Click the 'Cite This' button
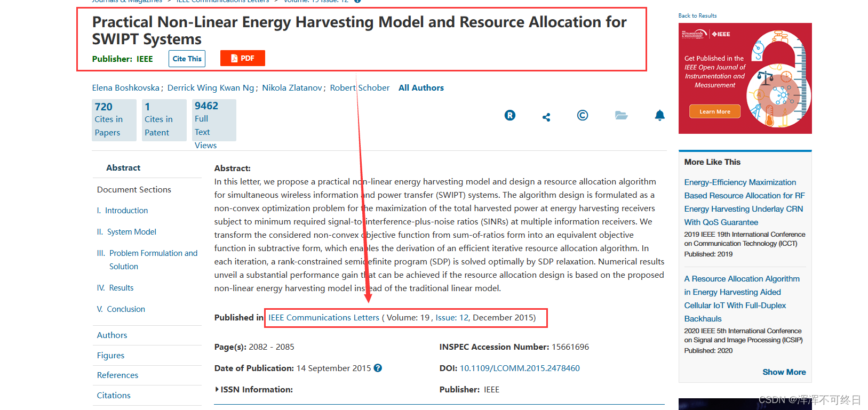Image resolution: width=868 pixels, height=410 pixels. coord(186,58)
